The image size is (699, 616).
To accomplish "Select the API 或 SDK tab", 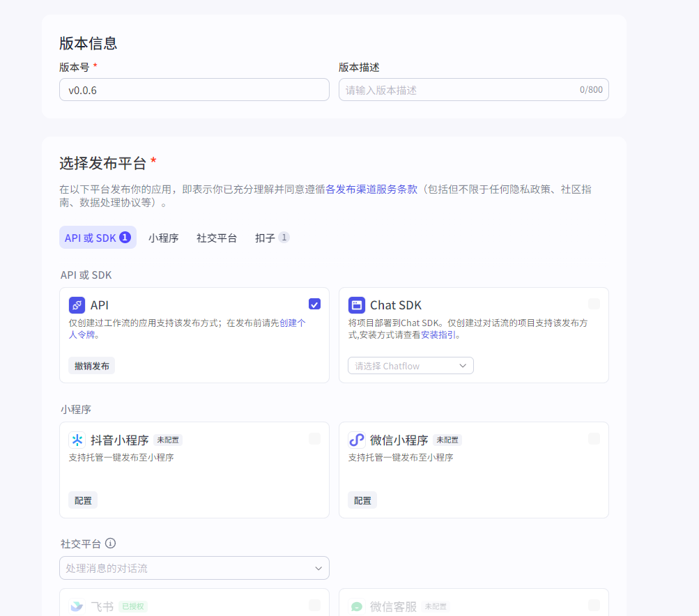I will click(98, 238).
